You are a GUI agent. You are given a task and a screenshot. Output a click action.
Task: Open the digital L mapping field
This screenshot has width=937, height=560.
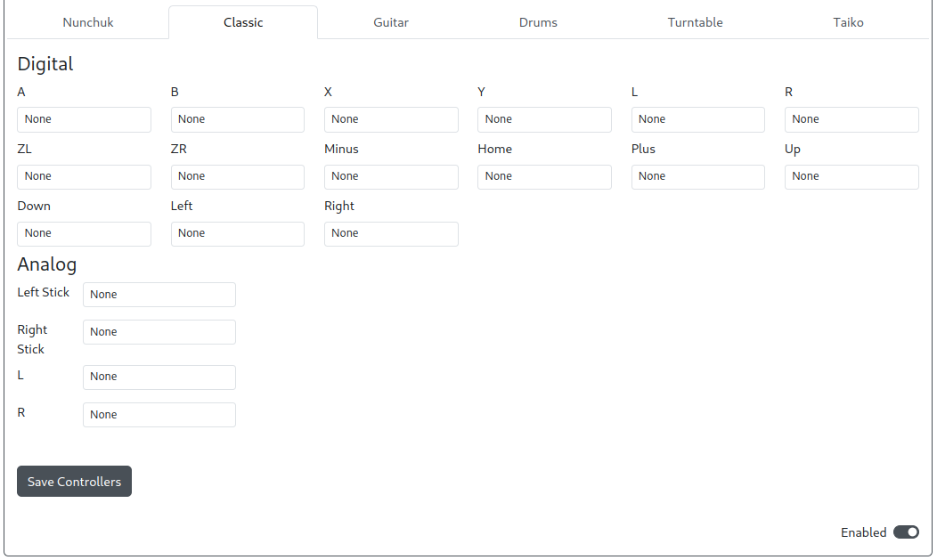click(698, 119)
